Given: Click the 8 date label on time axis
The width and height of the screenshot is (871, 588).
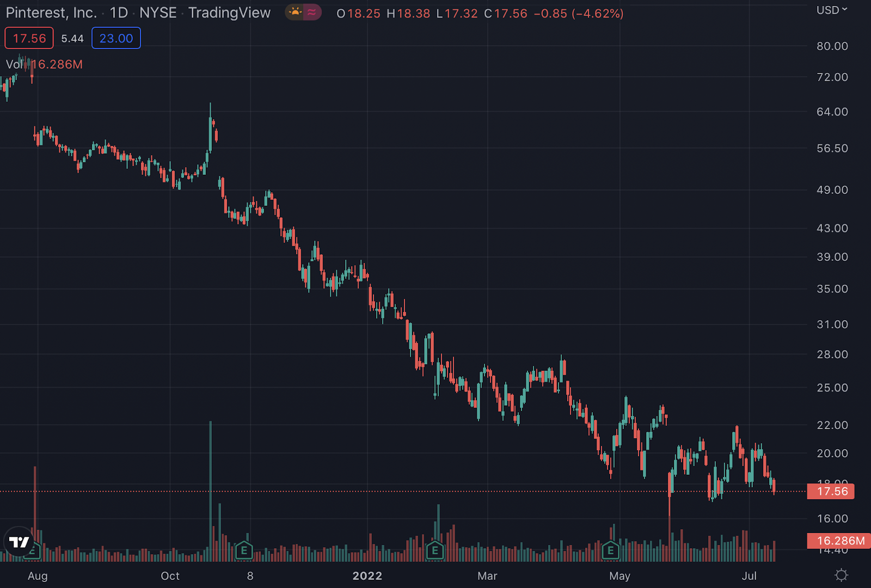Looking at the screenshot, I should click(250, 576).
